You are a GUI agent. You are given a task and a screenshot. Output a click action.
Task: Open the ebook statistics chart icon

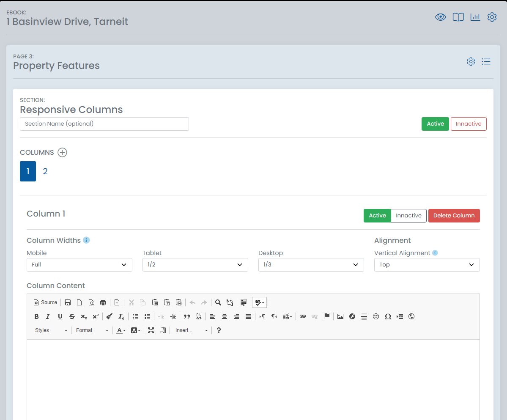pyautogui.click(x=475, y=17)
